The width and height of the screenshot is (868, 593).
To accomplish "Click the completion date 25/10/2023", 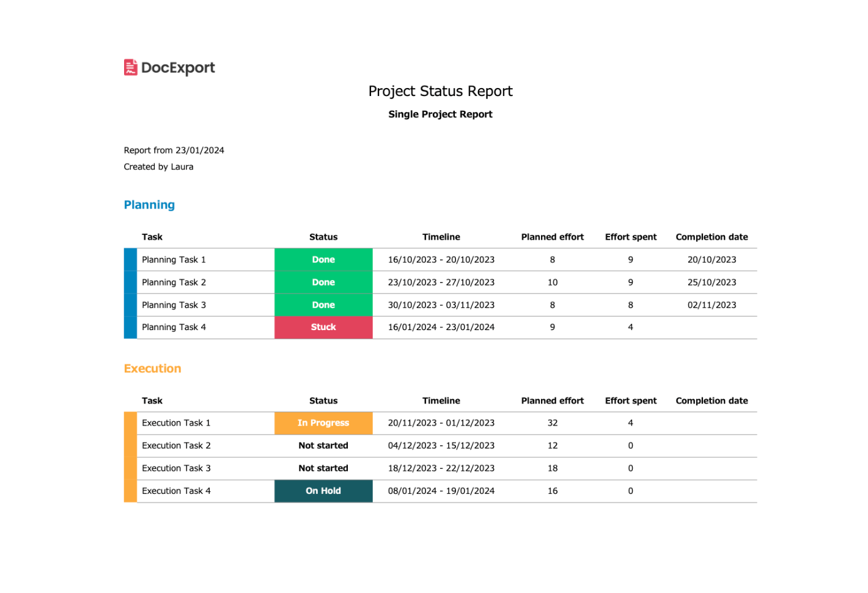I will [x=712, y=282].
